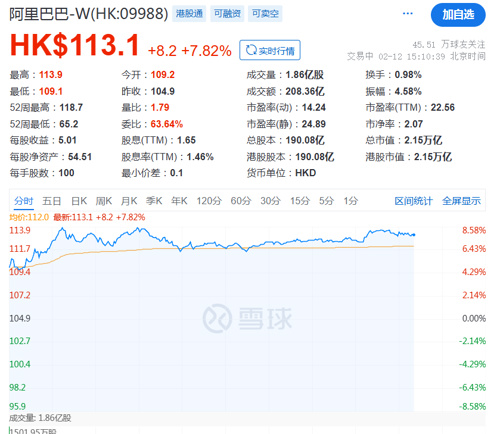This screenshot has width=500, height=434.
Task: Click the 总市值 value 2.15万亿
Action: tap(423, 140)
